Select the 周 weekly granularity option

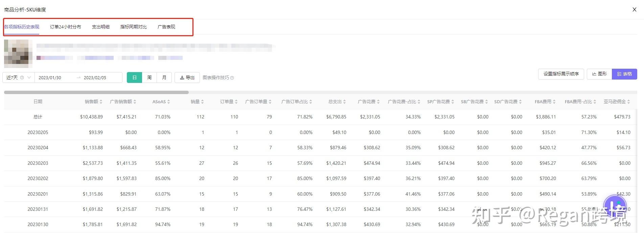(x=149, y=77)
